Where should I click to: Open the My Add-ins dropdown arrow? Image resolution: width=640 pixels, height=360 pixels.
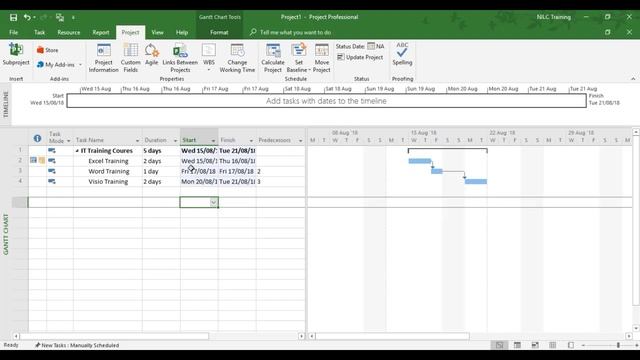point(80,64)
